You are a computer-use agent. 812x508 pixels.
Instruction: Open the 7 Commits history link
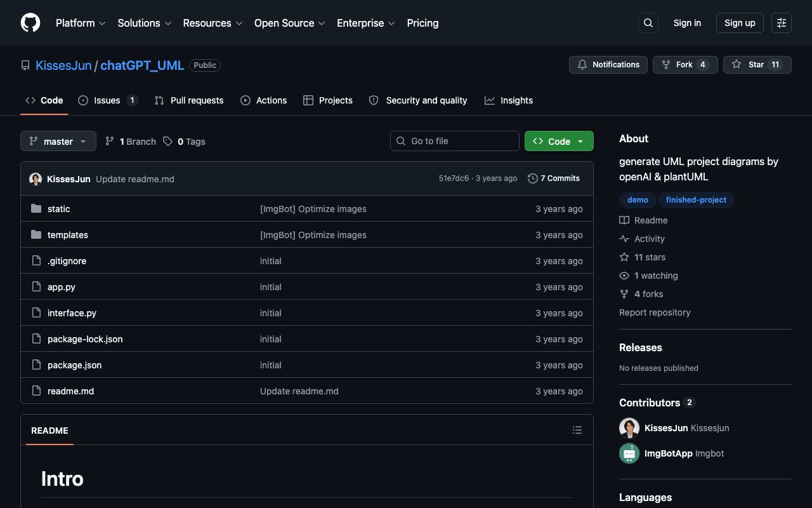pyautogui.click(x=554, y=178)
